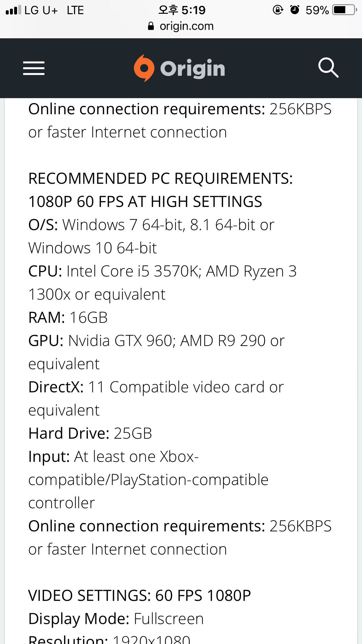Image resolution: width=362 pixels, height=644 pixels.
Task: Click the CPU: label
Action: pos(45,271)
